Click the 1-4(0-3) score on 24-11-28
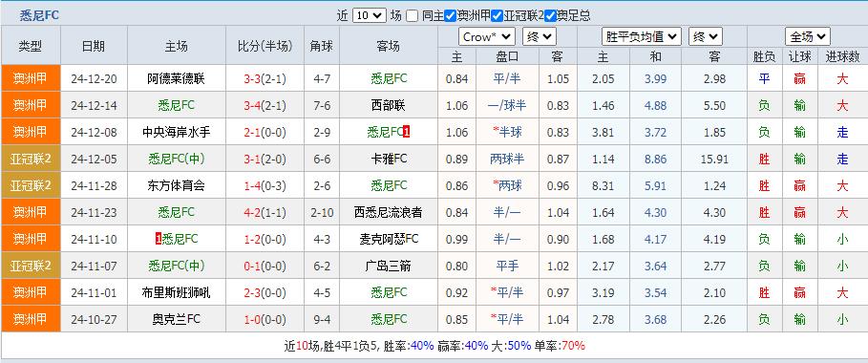 click(265, 185)
